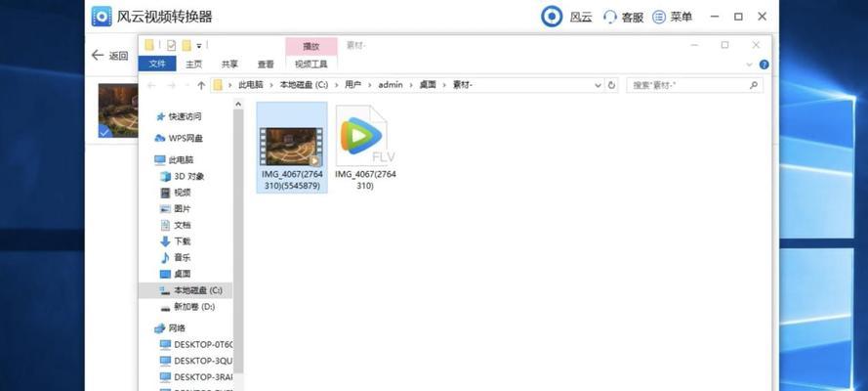Open the 文件 ribbon tab
Viewport: 868px width, 391px height.
point(157,64)
